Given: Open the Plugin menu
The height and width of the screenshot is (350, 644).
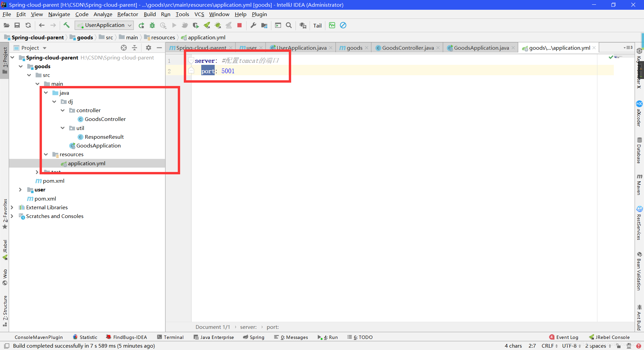Looking at the screenshot, I should click(259, 14).
